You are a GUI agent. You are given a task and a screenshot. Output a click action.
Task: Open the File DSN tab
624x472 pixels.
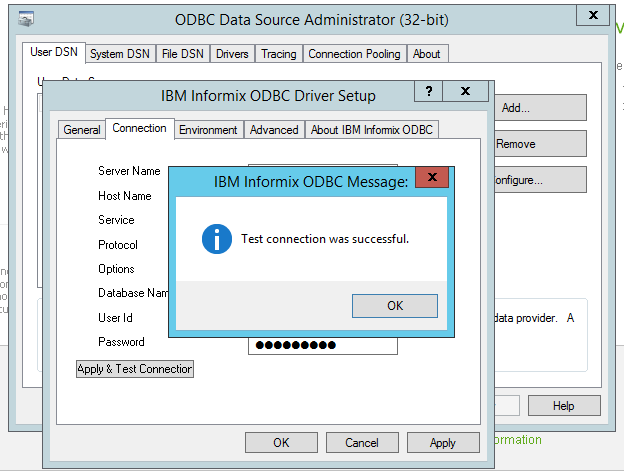(182, 54)
